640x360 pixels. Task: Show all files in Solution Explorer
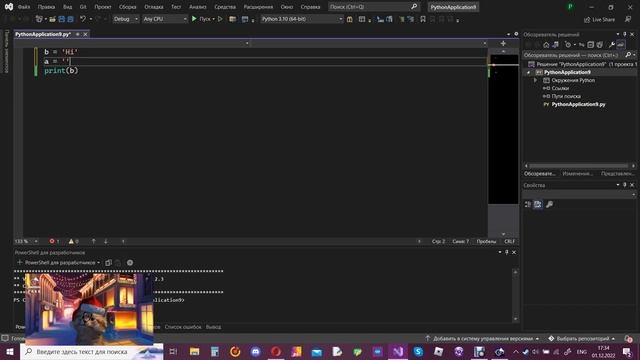point(600,44)
